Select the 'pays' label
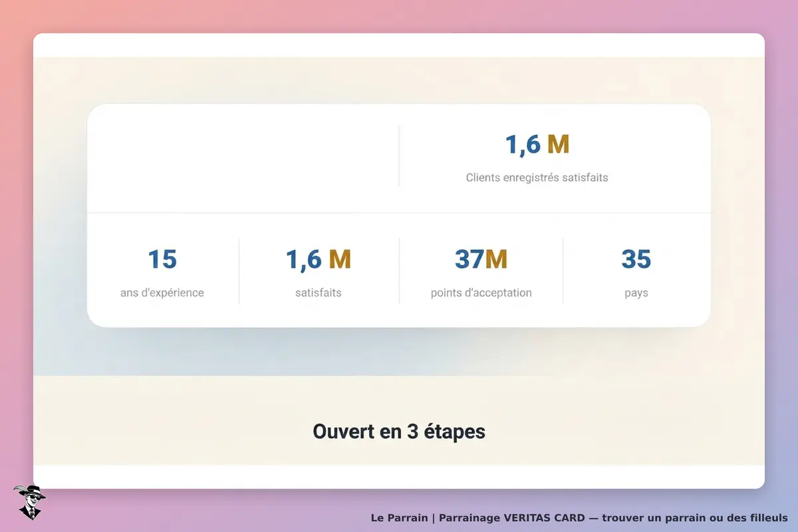The width and height of the screenshot is (798, 532). click(636, 293)
